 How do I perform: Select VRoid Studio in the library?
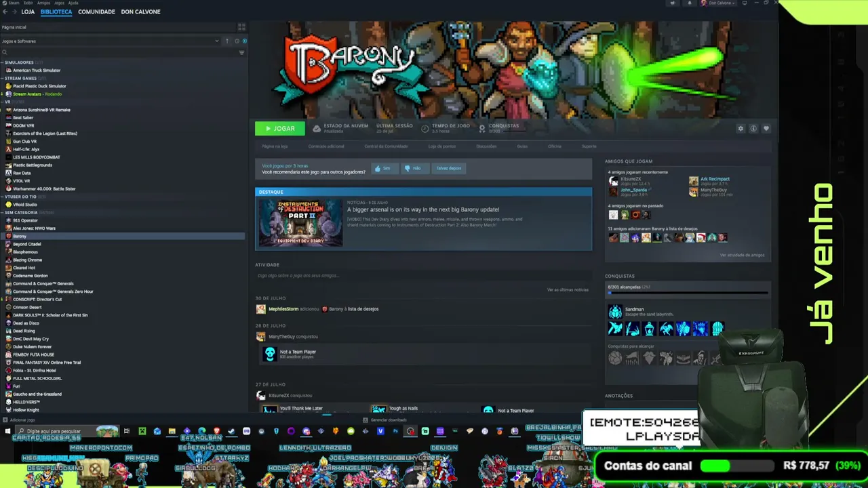[x=25, y=205]
